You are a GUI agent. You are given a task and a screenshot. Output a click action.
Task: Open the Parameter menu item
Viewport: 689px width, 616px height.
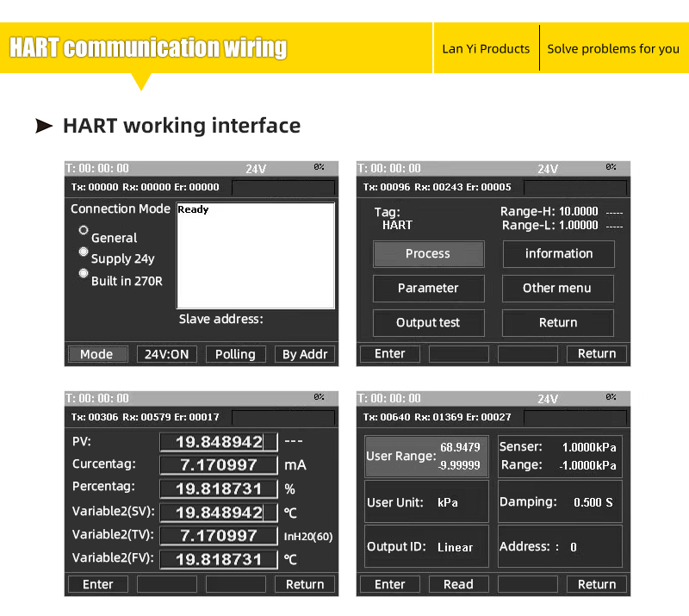point(428,289)
